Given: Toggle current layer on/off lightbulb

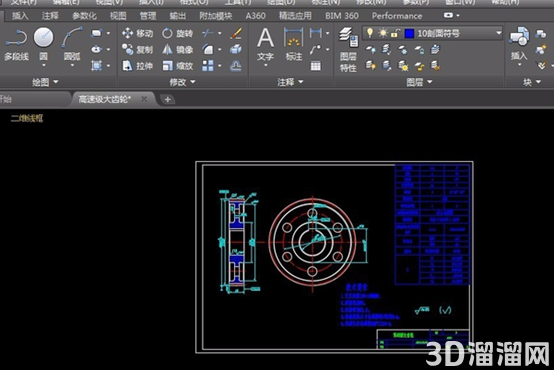Looking at the screenshot, I should (370, 33).
